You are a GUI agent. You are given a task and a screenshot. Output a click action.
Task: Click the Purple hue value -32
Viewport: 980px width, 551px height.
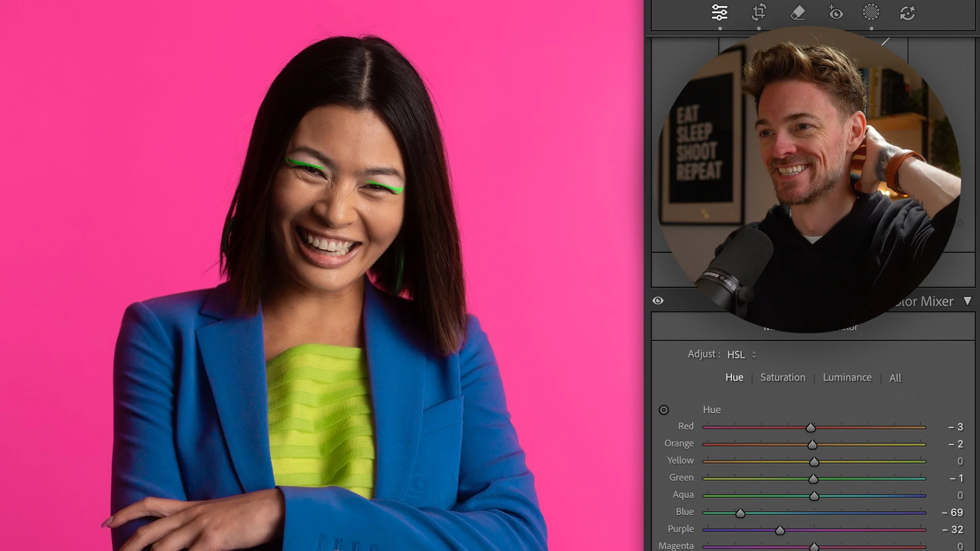coord(953,529)
